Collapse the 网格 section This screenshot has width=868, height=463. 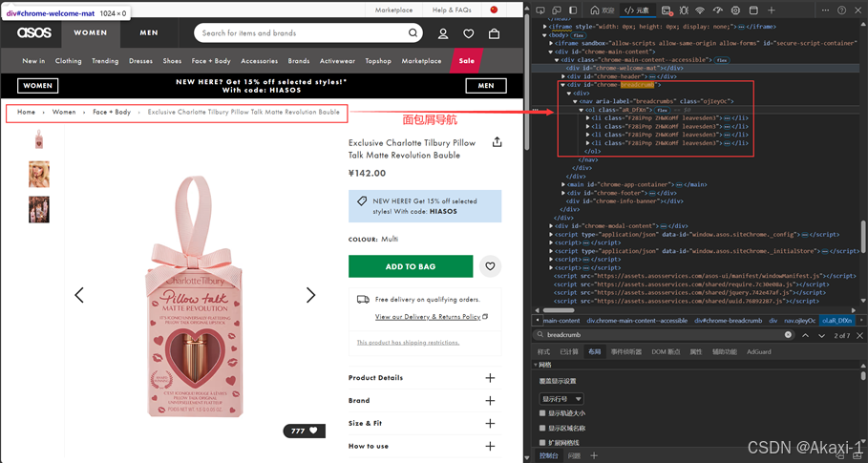coord(536,365)
